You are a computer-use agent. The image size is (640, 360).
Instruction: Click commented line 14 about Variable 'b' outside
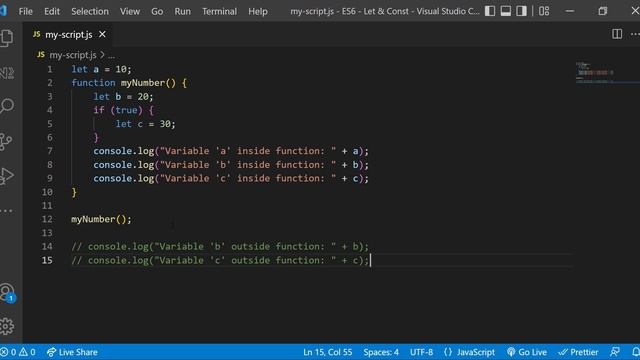click(220, 247)
